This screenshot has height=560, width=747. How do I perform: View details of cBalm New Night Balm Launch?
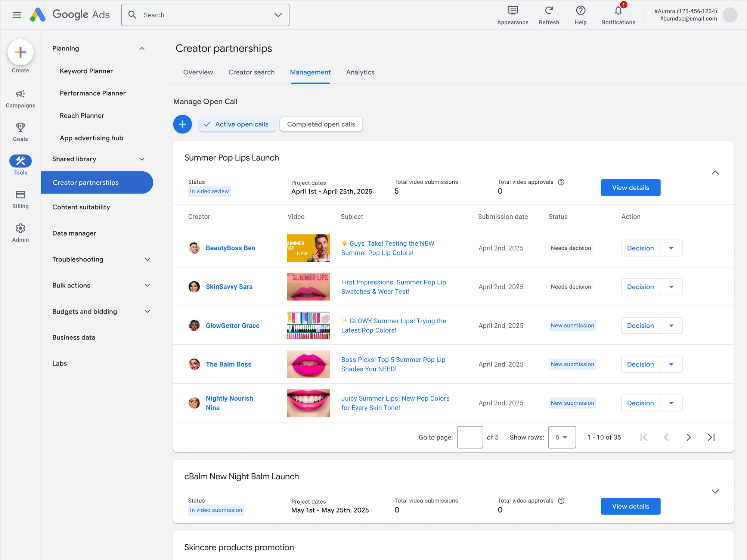[x=630, y=507]
